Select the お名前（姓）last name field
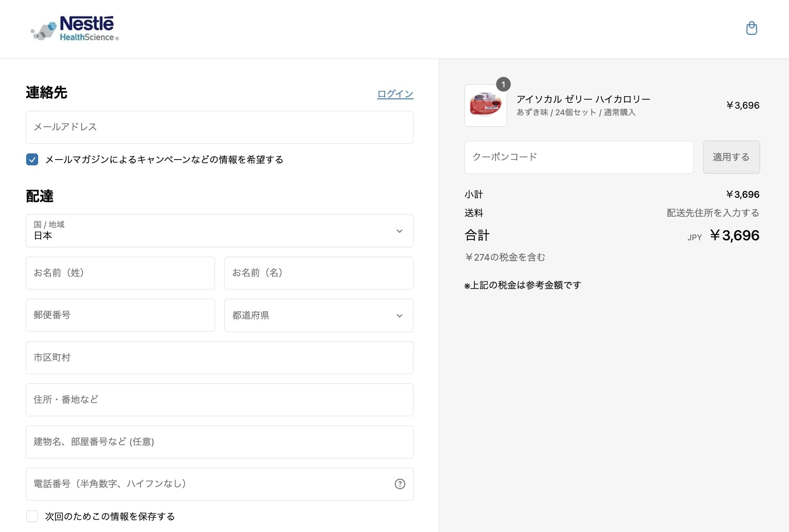Image resolution: width=789 pixels, height=532 pixels. pyautogui.click(x=120, y=273)
